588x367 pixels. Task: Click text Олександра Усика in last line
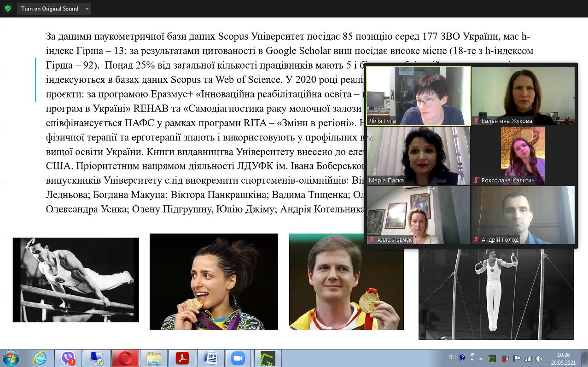tap(87, 210)
